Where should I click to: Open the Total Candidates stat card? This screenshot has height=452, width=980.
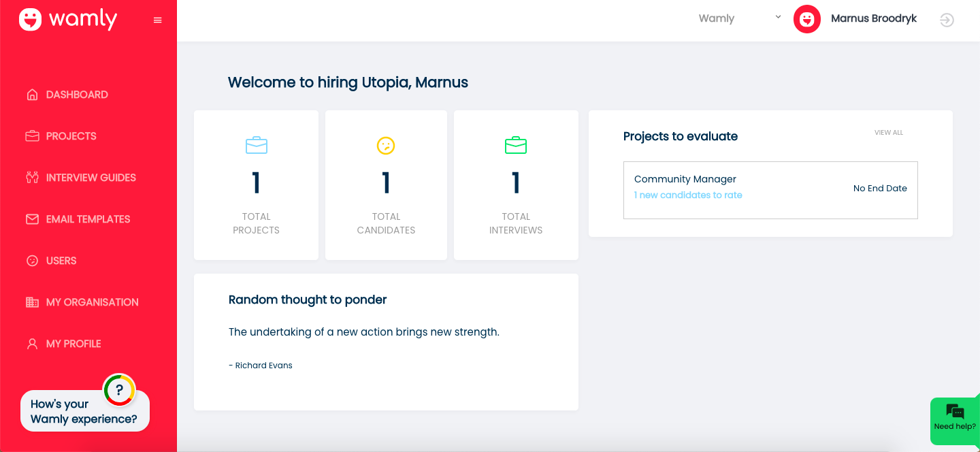point(386,184)
